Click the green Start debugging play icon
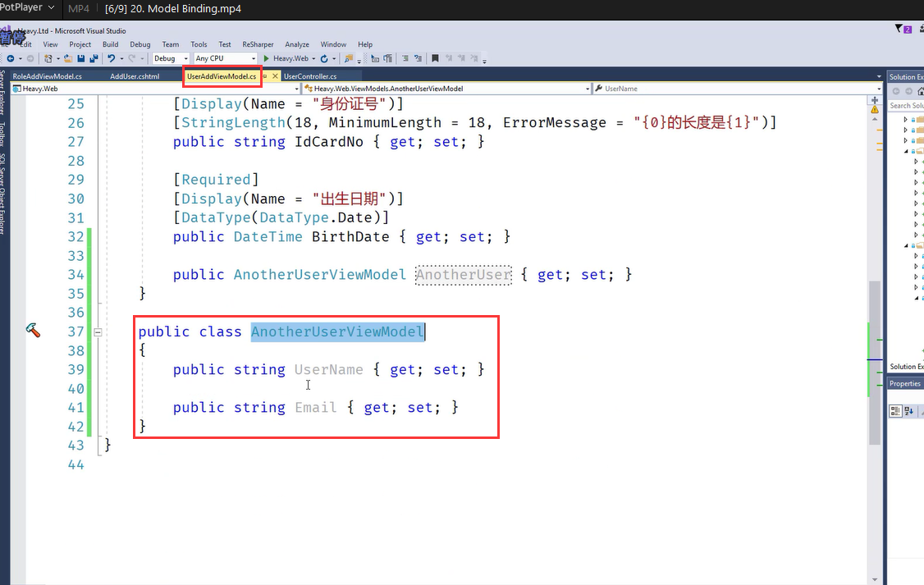The image size is (924, 585). (x=266, y=58)
